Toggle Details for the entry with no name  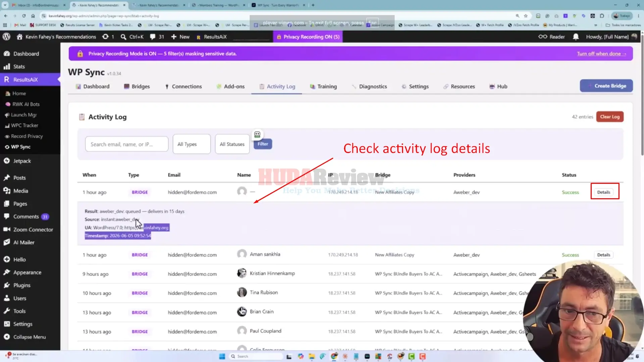(604, 192)
